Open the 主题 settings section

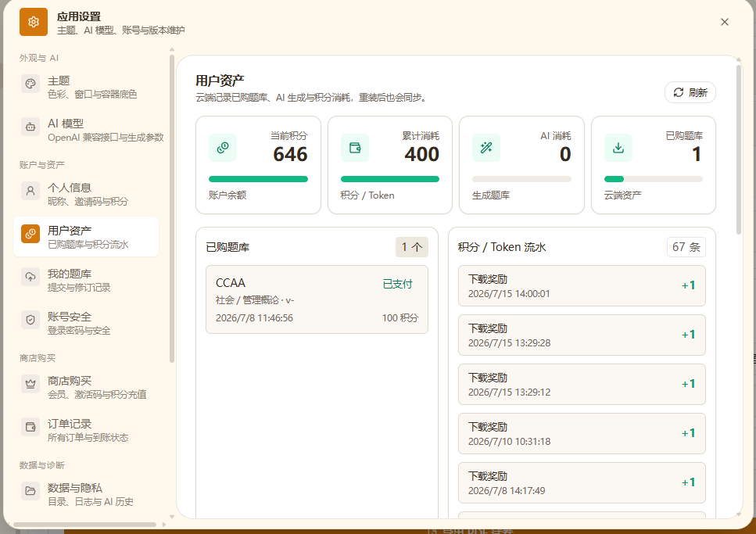(86, 88)
